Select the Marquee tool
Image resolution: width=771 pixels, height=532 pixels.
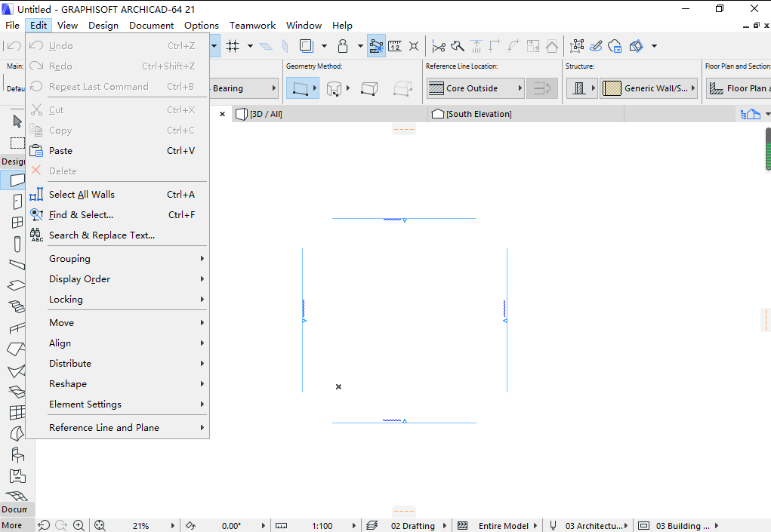[x=17, y=143]
